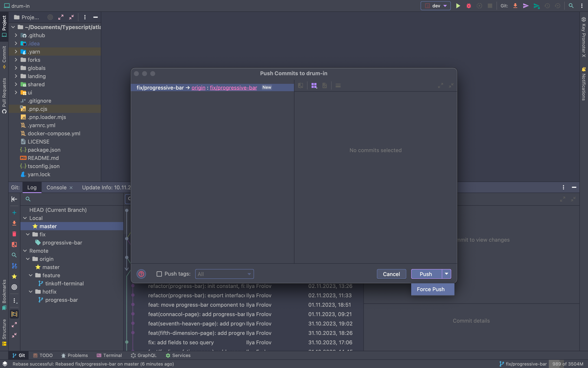Click origin remote link in Push dialog
Screen dimensions: 588x368
click(x=198, y=88)
